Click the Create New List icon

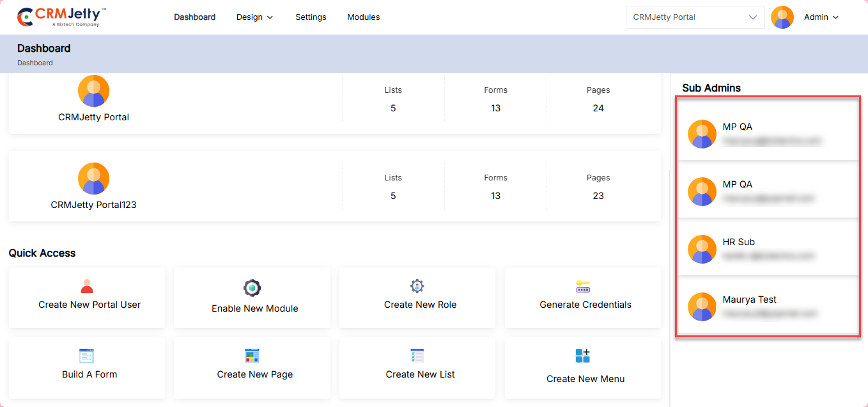(x=417, y=356)
